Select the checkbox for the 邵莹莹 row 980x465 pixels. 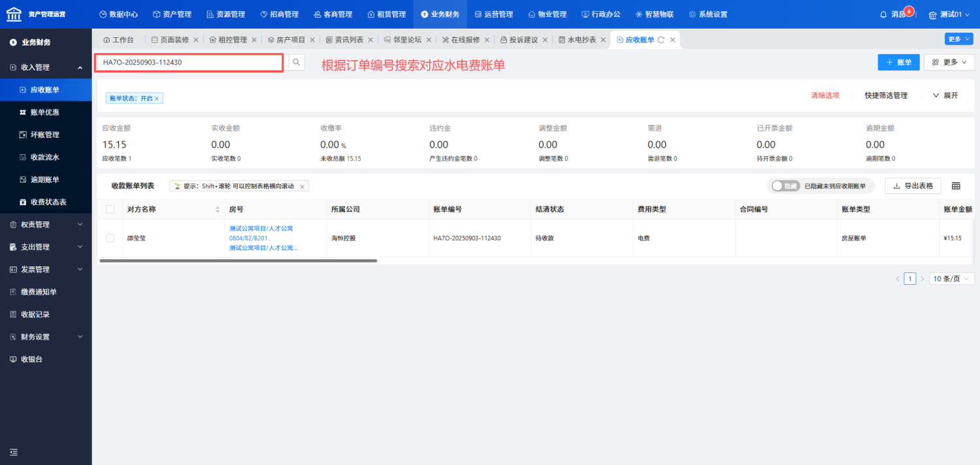point(110,238)
